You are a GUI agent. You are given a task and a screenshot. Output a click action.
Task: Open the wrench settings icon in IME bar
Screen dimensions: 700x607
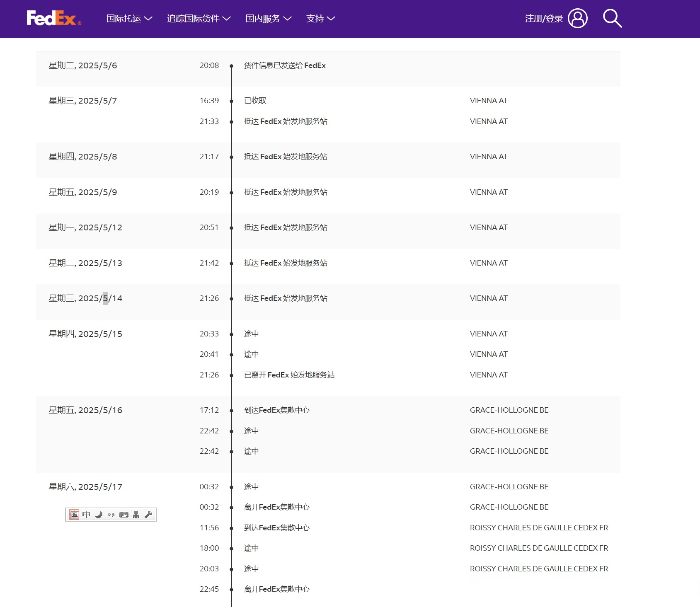click(148, 515)
